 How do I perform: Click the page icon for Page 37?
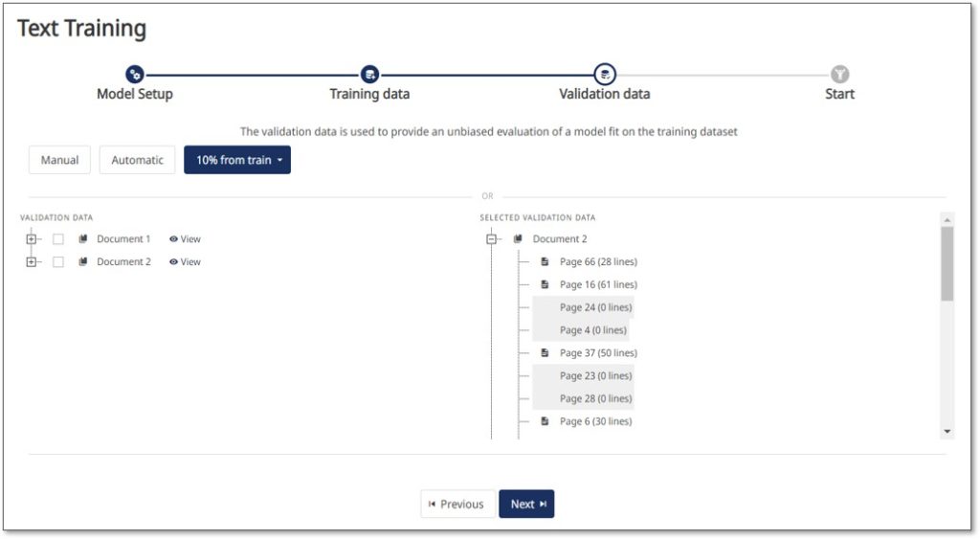point(545,352)
